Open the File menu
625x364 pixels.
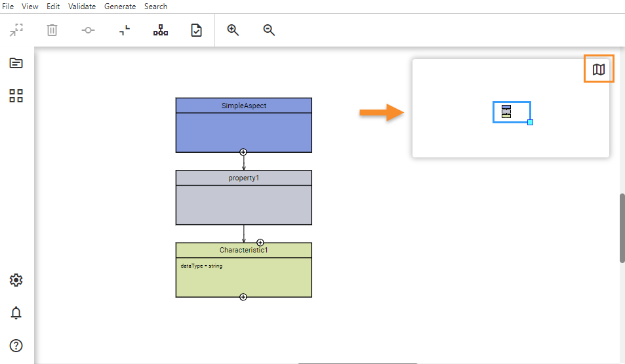pos(9,7)
